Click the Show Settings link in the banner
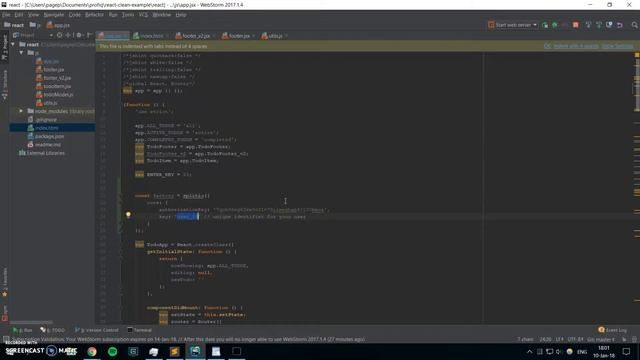This screenshot has width=640, height=360. [x=618, y=46]
